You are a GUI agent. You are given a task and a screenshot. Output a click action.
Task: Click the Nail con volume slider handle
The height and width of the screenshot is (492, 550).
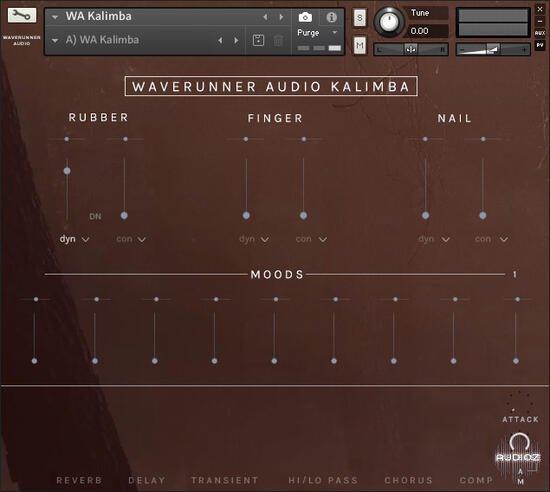[x=483, y=215]
